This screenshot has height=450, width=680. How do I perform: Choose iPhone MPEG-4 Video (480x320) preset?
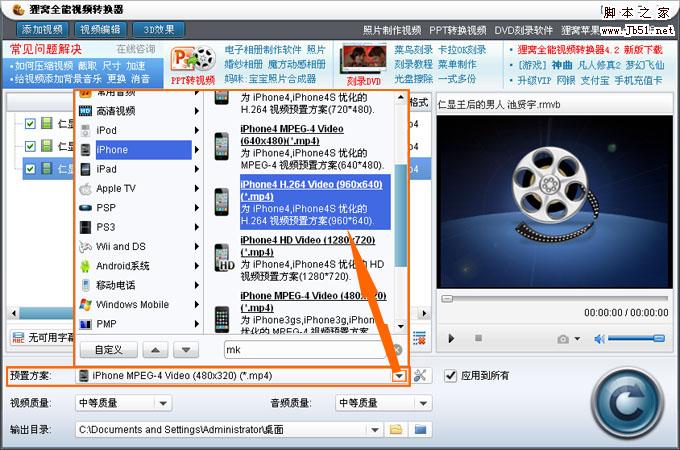[302, 312]
